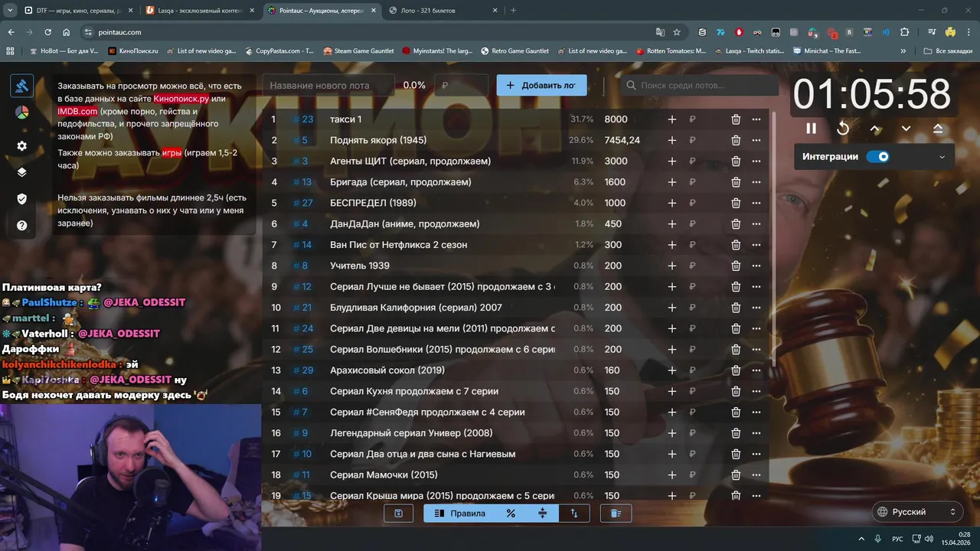The width and height of the screenshot is (980, 551).
Task: Open more options for Агенты ЩИТ lot
Action: (756, 161)
